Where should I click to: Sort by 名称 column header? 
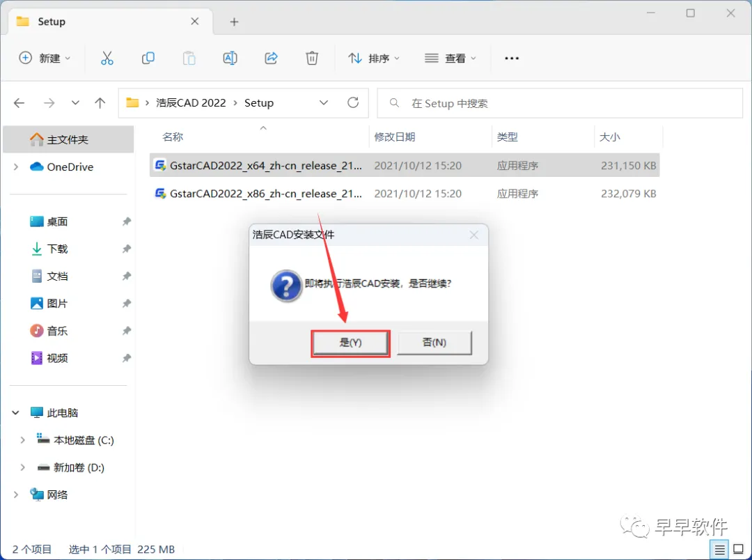pyautogui.click(x=173, y=137)
